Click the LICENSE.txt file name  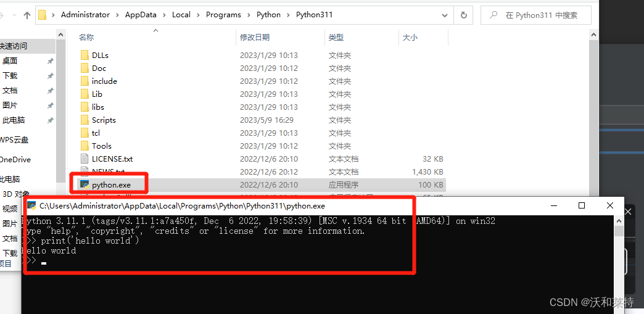pos(112,159)
